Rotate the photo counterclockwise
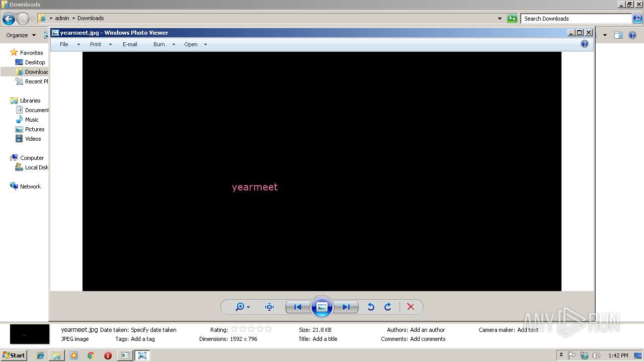 pyautogui.click(x=371, y=307)
